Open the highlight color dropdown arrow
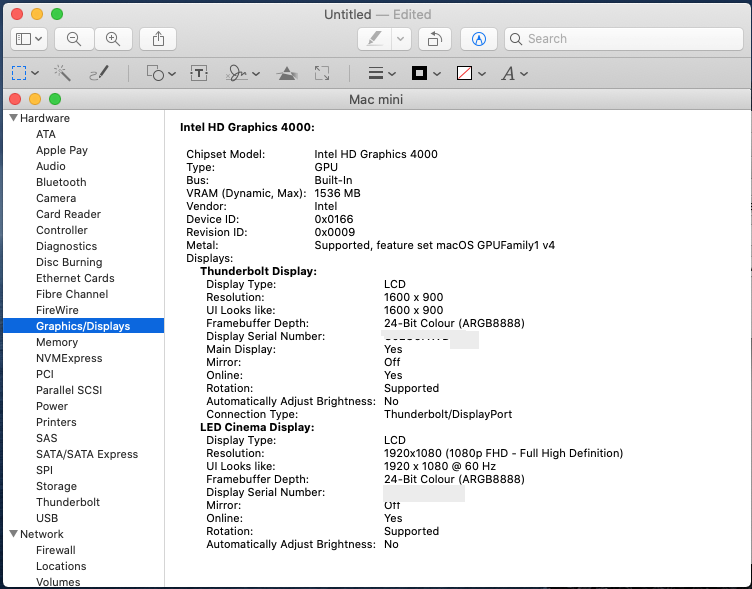This screenshot has height=589, width=752. coord(401,39)
